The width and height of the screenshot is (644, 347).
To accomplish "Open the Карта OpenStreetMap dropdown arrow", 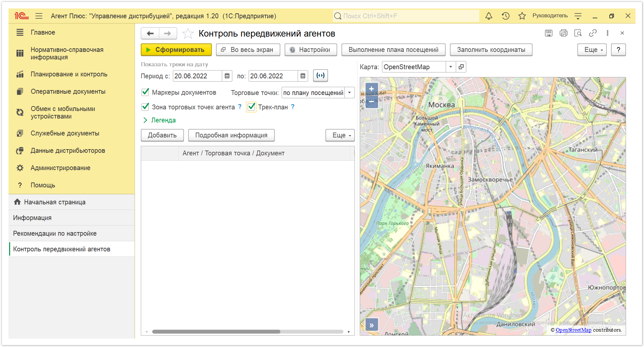I will 451,67.
